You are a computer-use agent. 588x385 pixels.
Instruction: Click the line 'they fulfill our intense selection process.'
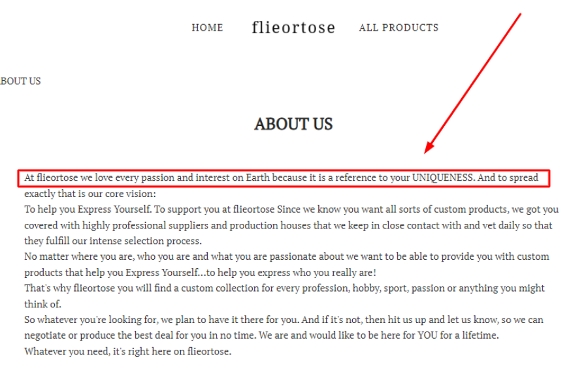[x=113, y=241]
